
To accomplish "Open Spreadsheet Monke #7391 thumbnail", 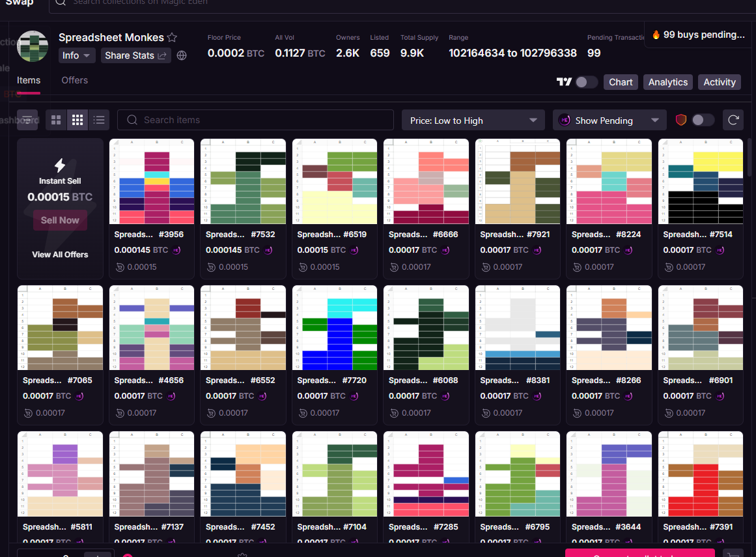I will (x=701, y=474).
